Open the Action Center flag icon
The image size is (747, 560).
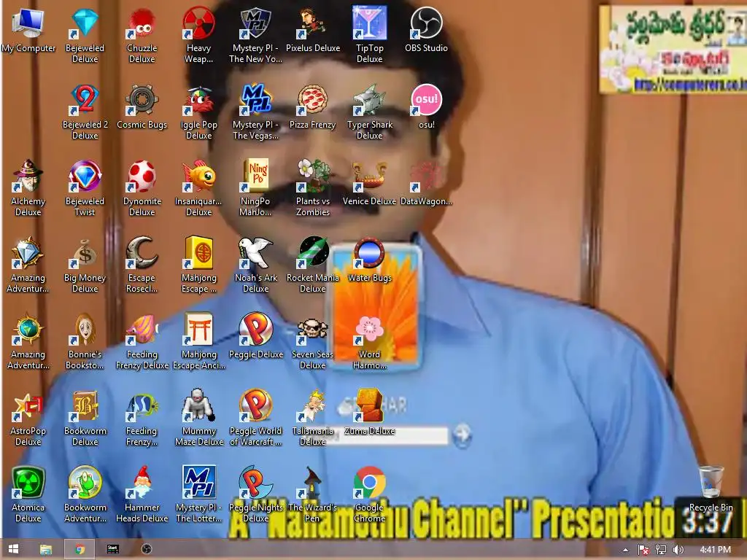coord(643,550)
